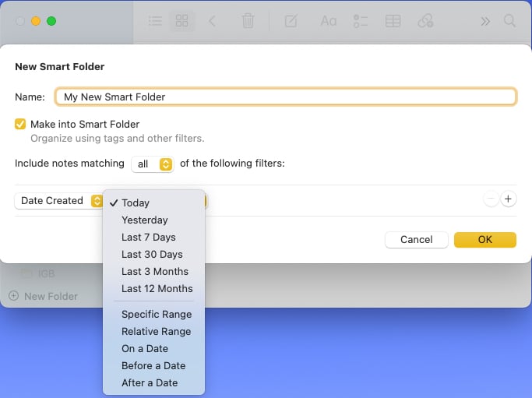Screen dimensions: 532x398
Task: Compose a new note
Action: 291,21
